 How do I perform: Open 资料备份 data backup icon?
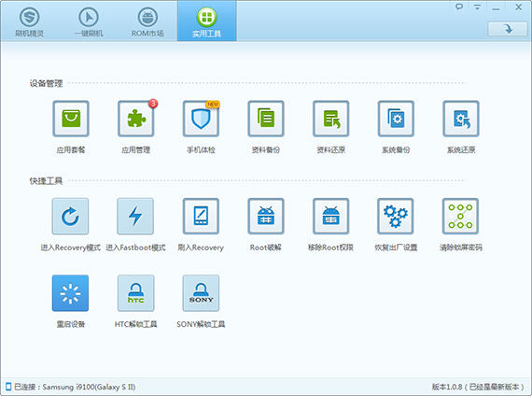(266, 119)
